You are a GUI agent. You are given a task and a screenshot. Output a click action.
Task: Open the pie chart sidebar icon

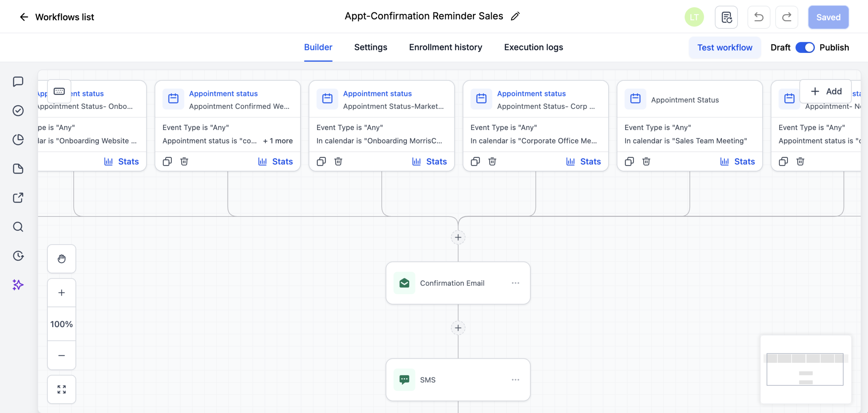(18, 139)
